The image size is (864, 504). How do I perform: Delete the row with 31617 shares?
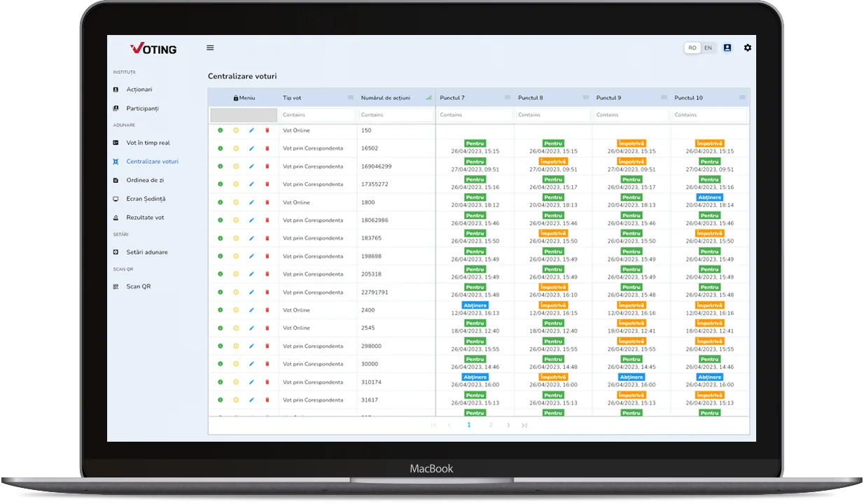click(267, 400)
